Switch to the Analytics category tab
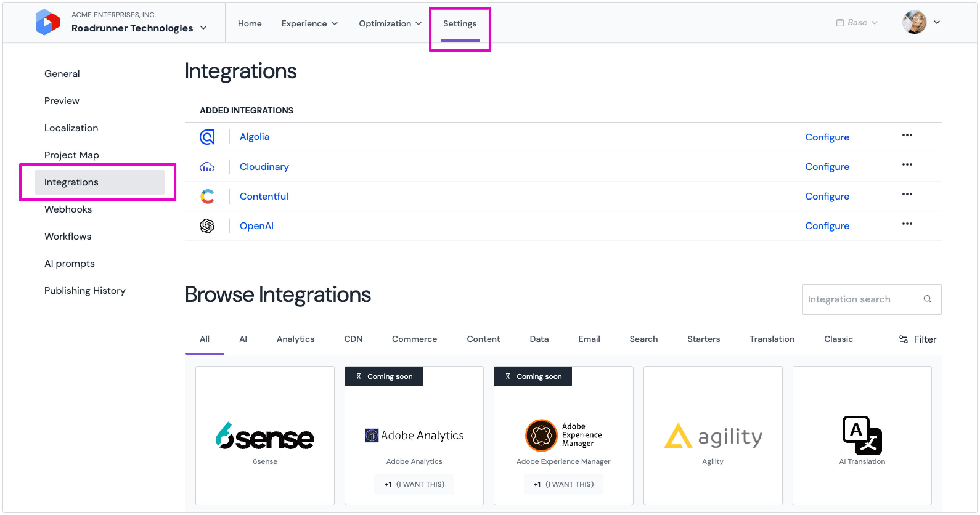This screenshot has height=515, width=980. (x=295, y=339)
